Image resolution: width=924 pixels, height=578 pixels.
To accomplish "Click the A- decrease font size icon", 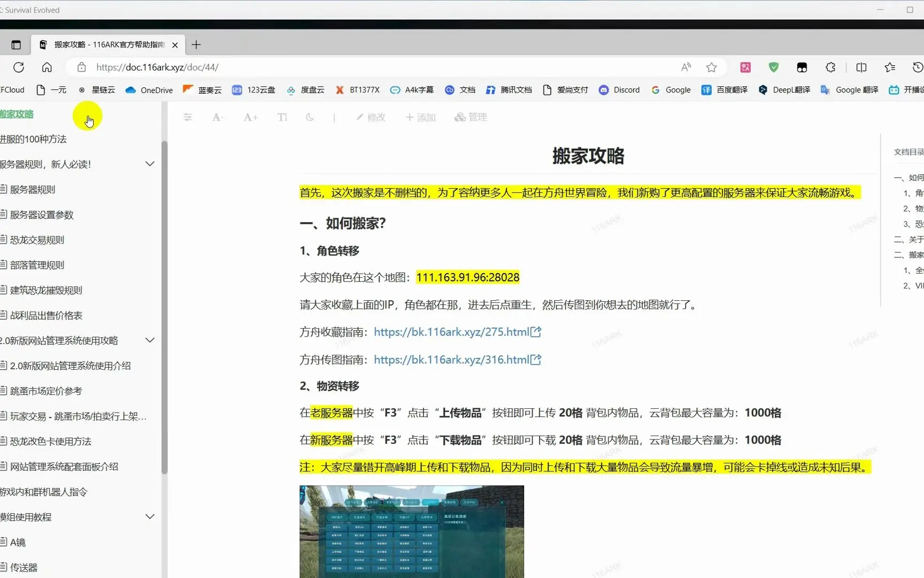I will 217,117.
